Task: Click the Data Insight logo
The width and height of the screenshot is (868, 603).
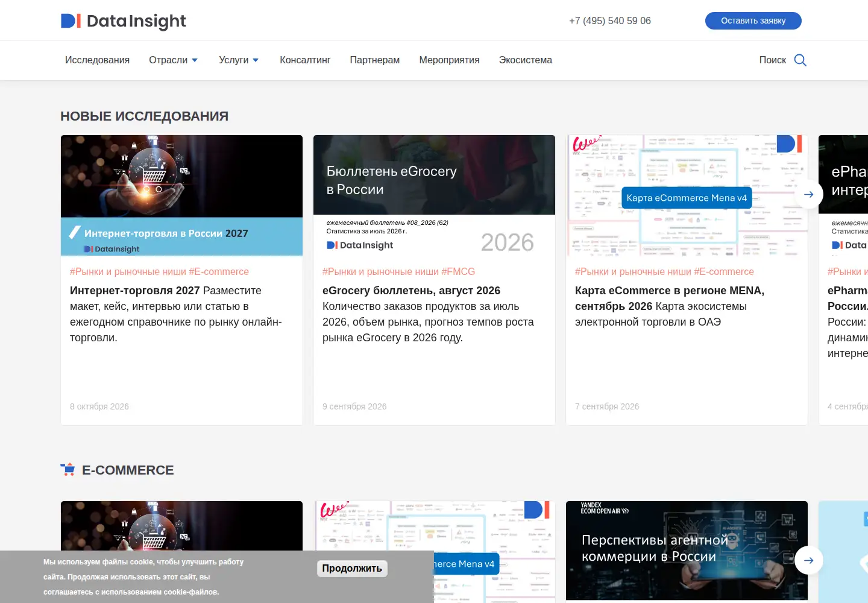Action: pyautogui.click(x=124, y=21)
